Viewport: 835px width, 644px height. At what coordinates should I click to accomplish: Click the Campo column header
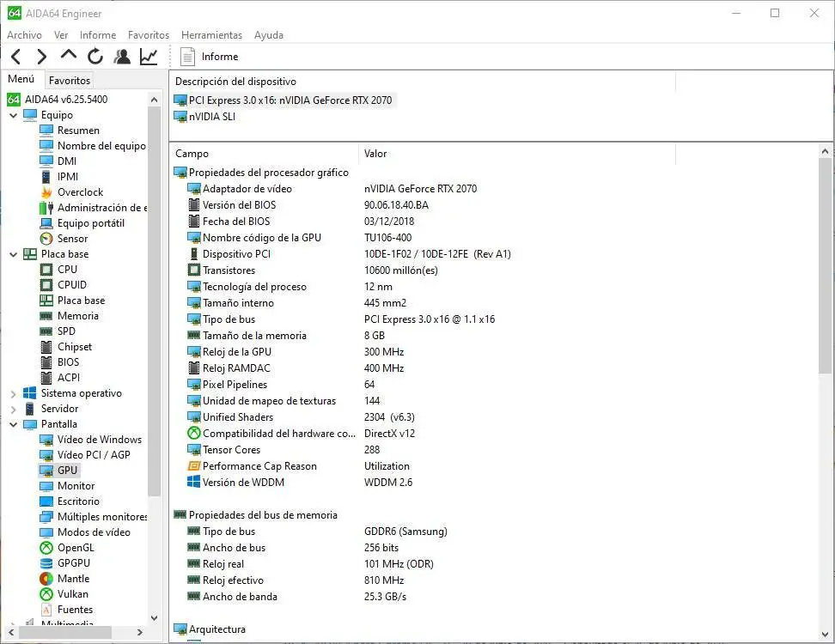tap(192, 154)
